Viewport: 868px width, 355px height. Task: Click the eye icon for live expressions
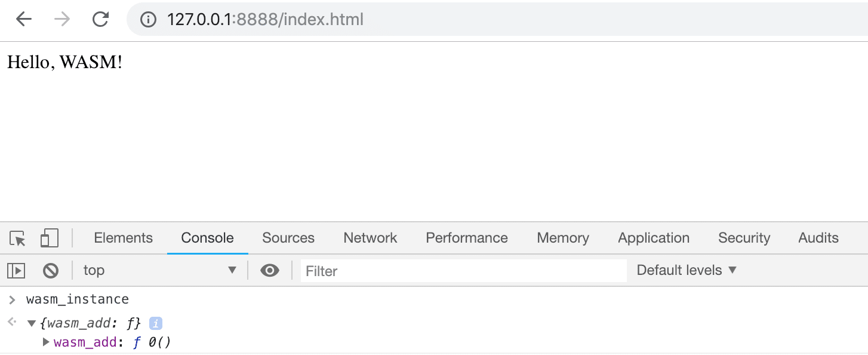(270, 271)
